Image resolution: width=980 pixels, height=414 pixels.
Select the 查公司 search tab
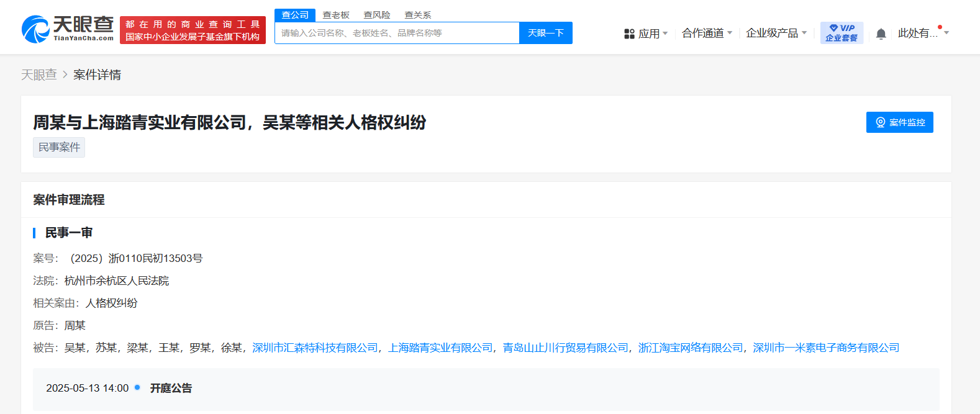tap(295, 15)
